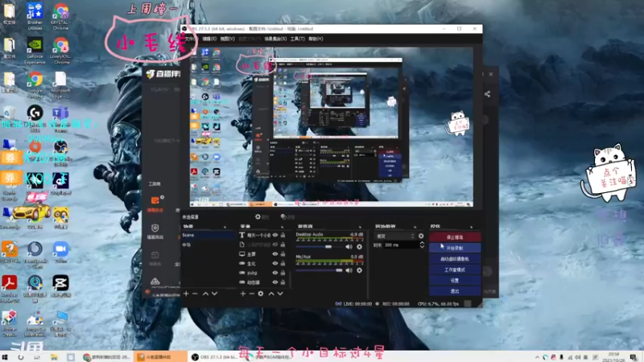Open scene transition properties gear
Screen dimensions: 644x362
[421, 236]
